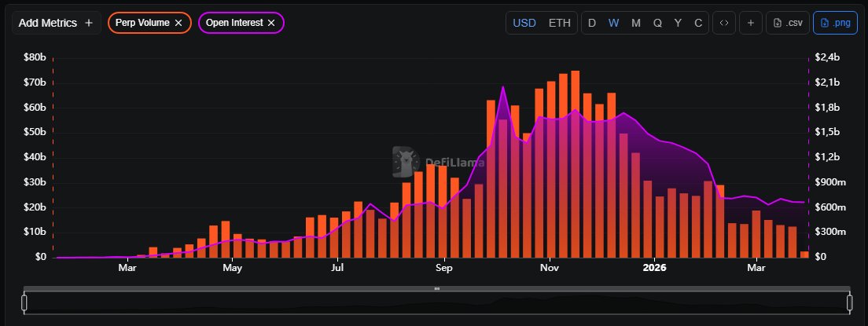Click the $80b left axis label

[x=35, y=57]
